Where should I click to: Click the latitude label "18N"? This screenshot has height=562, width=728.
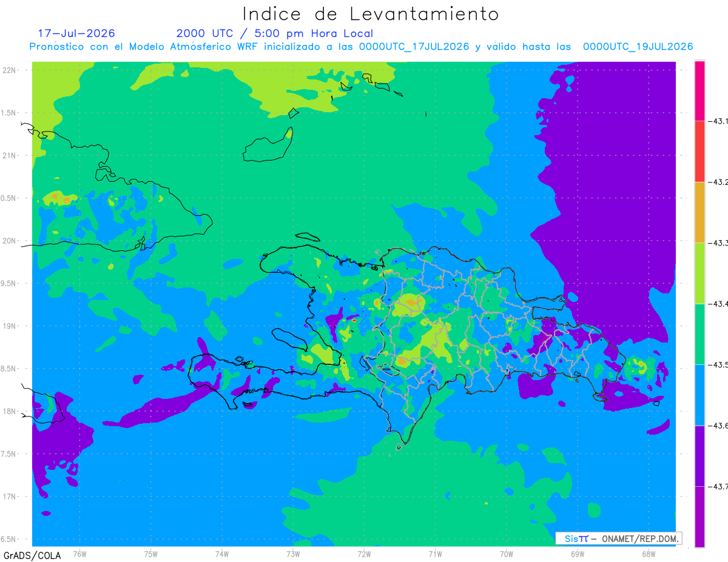pos(9,411)
